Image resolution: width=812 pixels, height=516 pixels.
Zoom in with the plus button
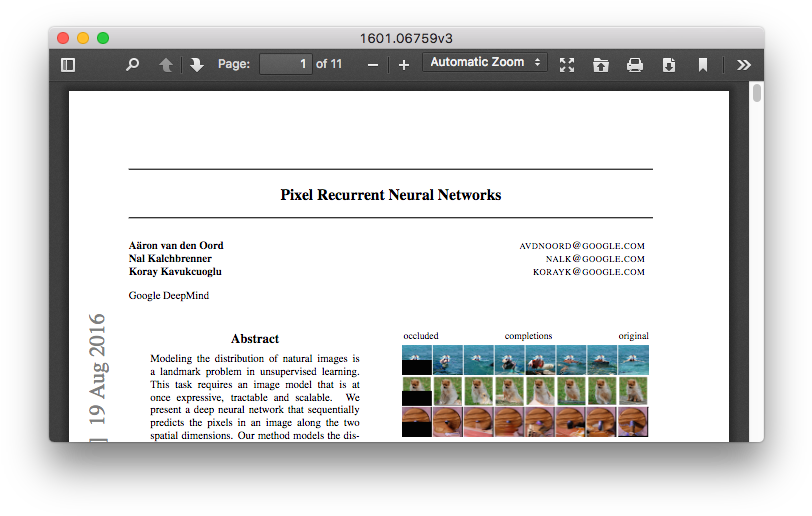[404, 65]
